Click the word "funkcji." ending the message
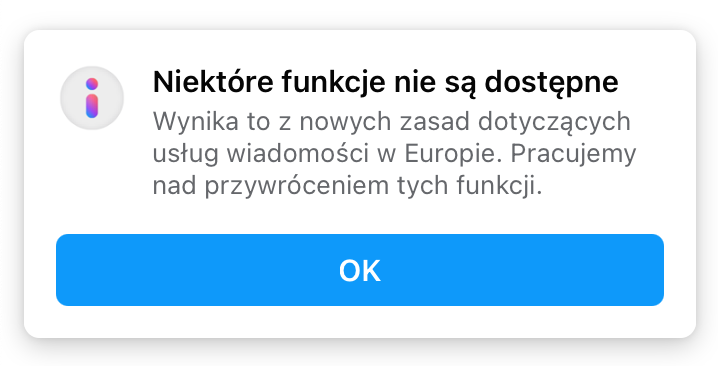This screenshot has width=718, height=366. pos(499,187)
